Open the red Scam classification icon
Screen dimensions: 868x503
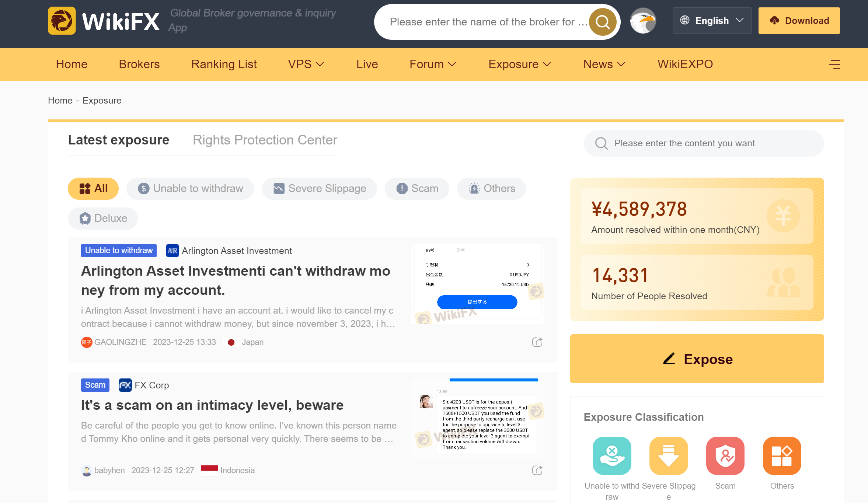click(x=725, y=456)
